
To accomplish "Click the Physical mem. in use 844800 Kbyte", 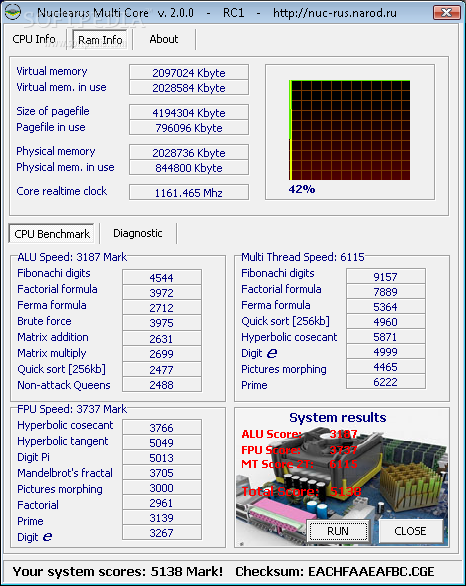I will (189, 167).
